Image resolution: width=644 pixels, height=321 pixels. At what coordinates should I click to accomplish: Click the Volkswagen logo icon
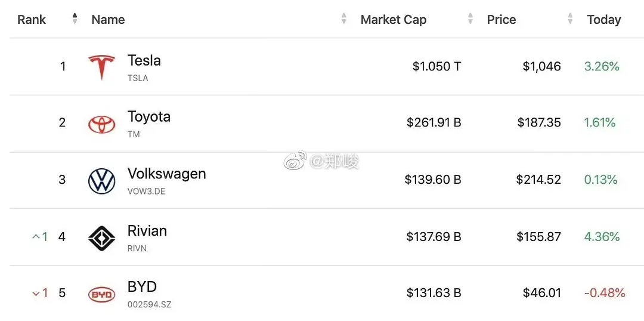coord(101,180)
